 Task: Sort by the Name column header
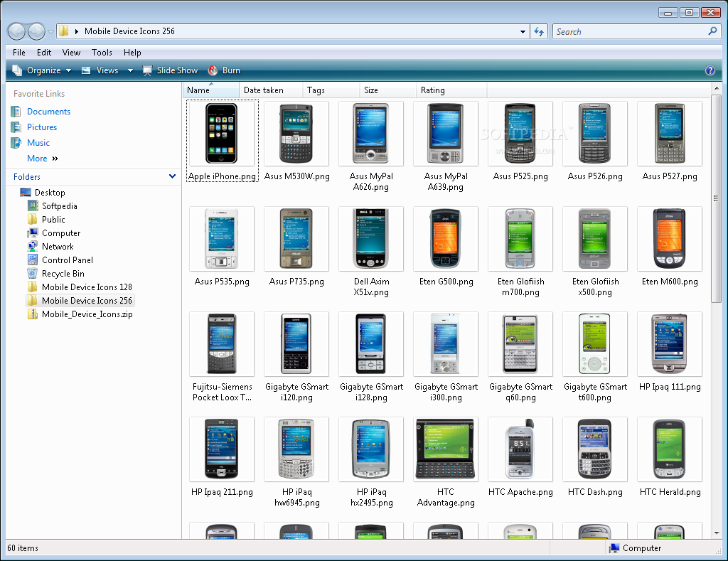click(x=210, y=90)
